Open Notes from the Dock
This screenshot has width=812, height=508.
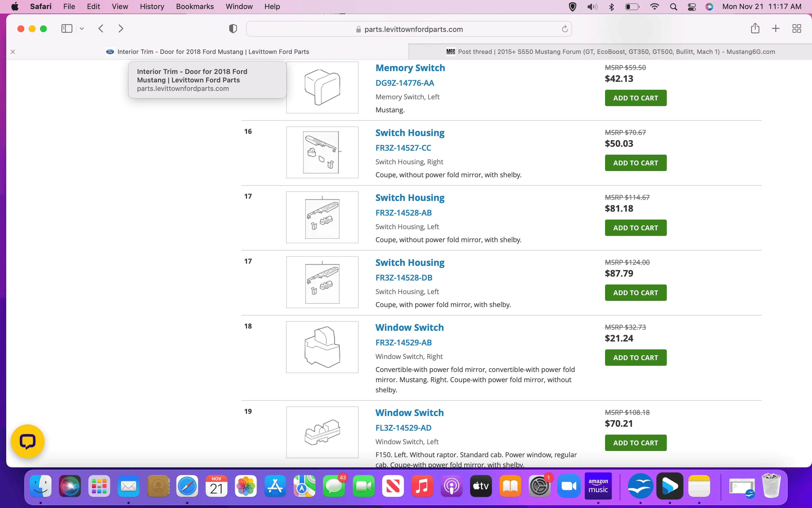click(x=699, y=486)
